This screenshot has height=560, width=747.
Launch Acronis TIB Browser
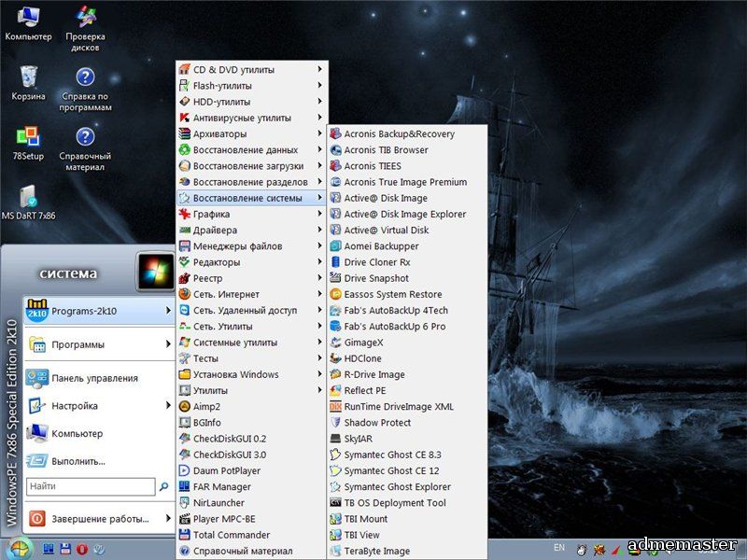click(x=407, y=150)
